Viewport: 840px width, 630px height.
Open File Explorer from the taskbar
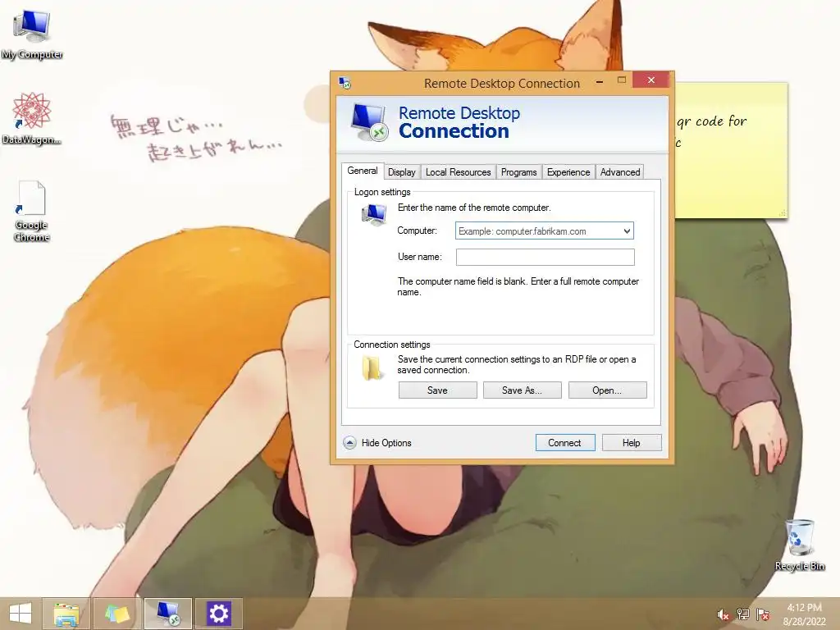click(x=66, y=614)
